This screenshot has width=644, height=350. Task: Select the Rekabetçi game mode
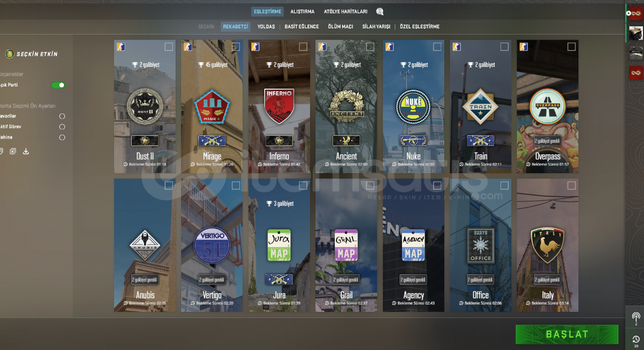pos(236,26)
